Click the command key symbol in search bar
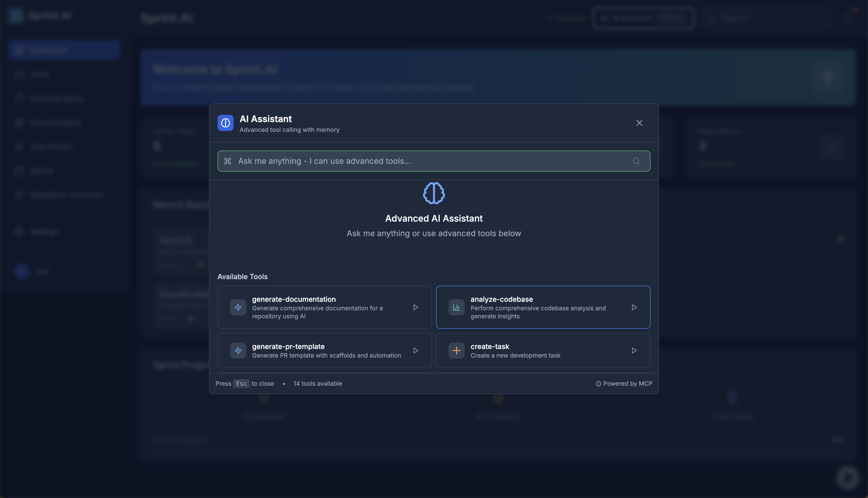The width and height of the screenshot is (868, 498). (228, 161)
